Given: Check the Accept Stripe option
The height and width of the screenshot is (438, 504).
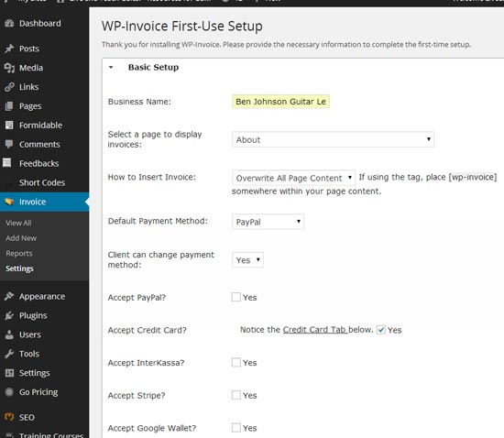Looking at the screenshot, I should tap(236, 395).
